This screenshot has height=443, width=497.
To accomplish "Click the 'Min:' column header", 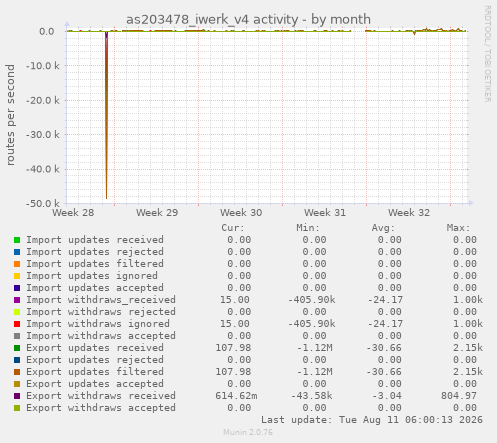I will click(x=308, y=228).
